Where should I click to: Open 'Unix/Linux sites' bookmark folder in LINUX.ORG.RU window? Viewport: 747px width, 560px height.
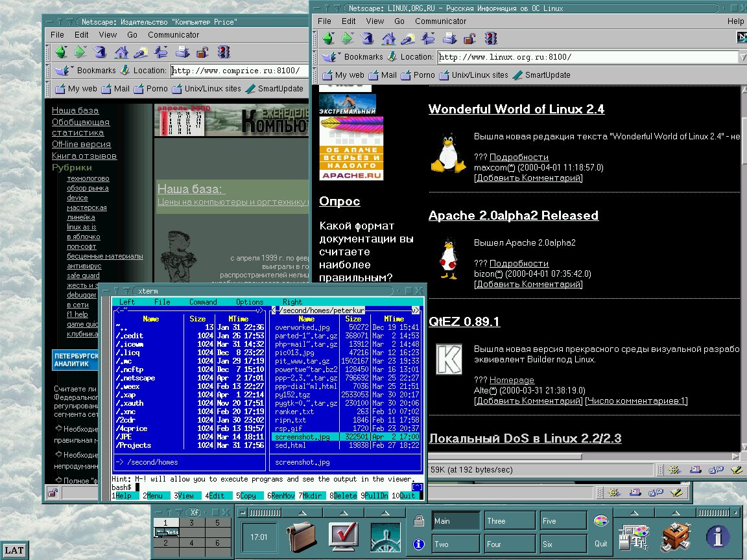click(x=473, y=75)
